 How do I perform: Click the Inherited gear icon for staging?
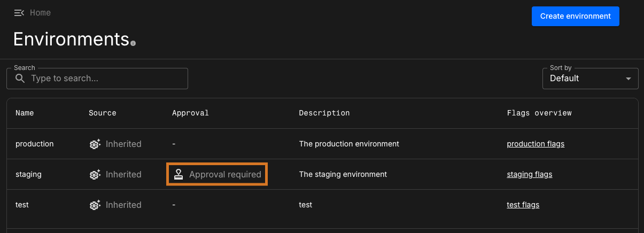(95, 175)
